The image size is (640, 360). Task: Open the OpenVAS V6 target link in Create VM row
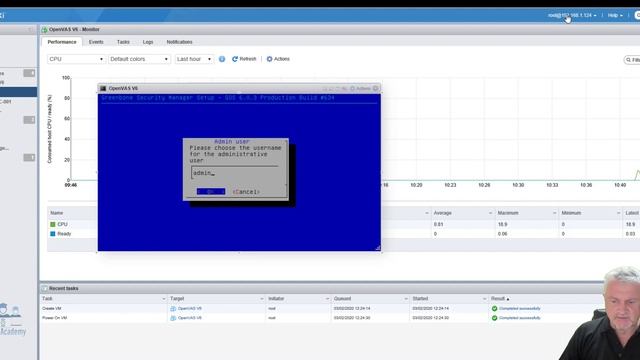point(190,309)
